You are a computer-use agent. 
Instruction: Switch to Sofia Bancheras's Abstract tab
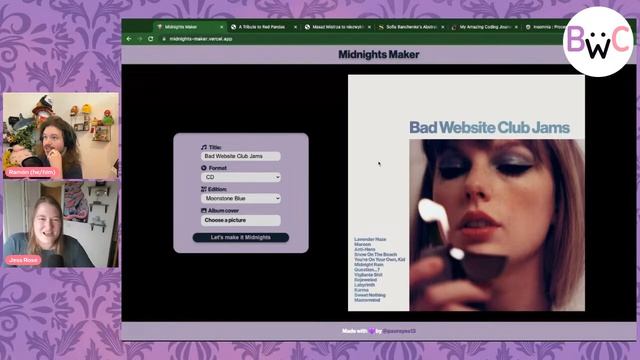411,27
